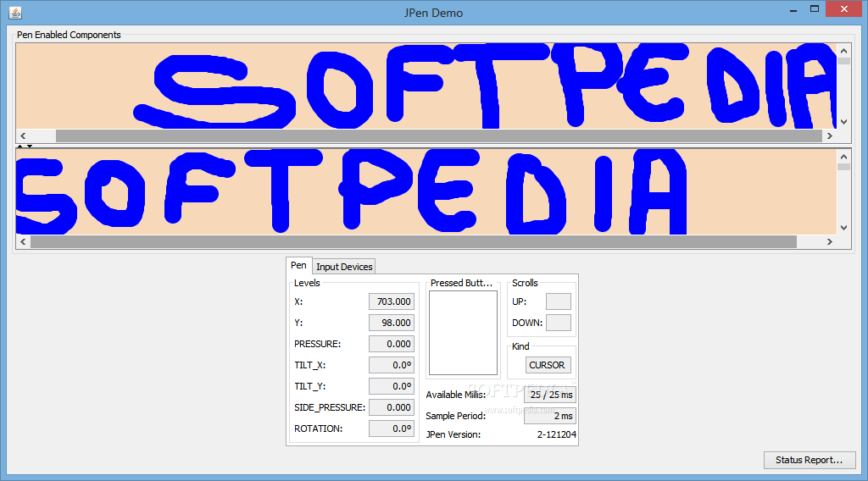Click the Scrolls UP field
The width and height of the screenshot is (868, 481).
pyautogui.click(x=558, y=301)
